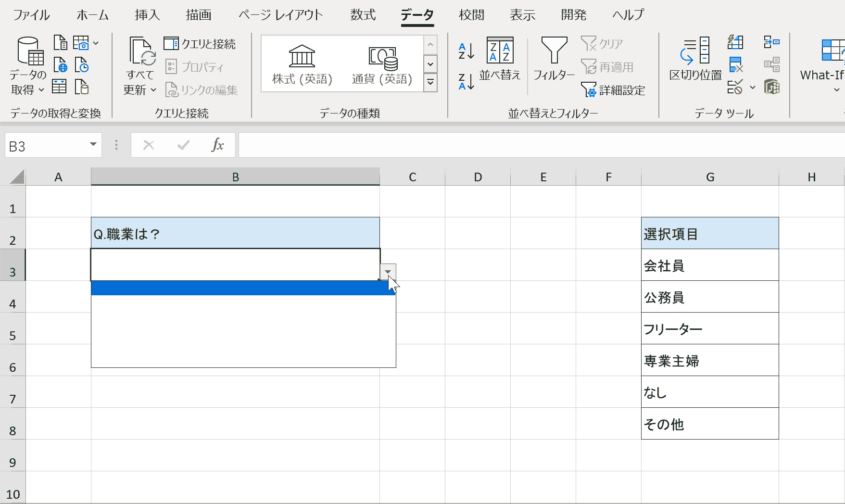Select column G header
The width and height of the screenshot is (845, 504).
point(710,177)
